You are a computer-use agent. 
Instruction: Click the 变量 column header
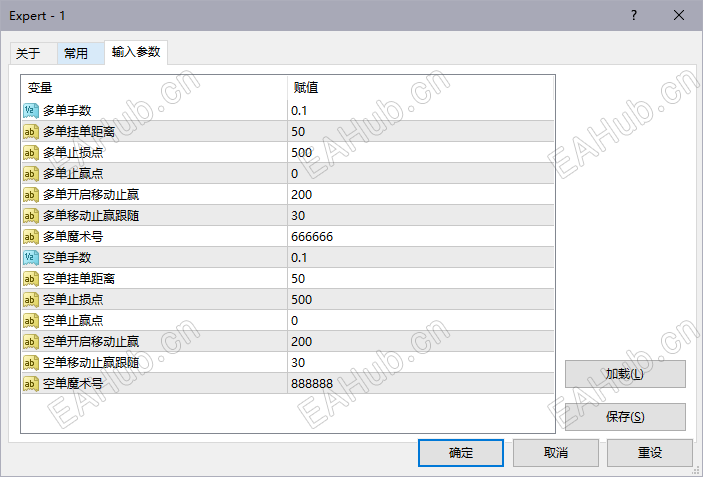[x=154, y=87]
